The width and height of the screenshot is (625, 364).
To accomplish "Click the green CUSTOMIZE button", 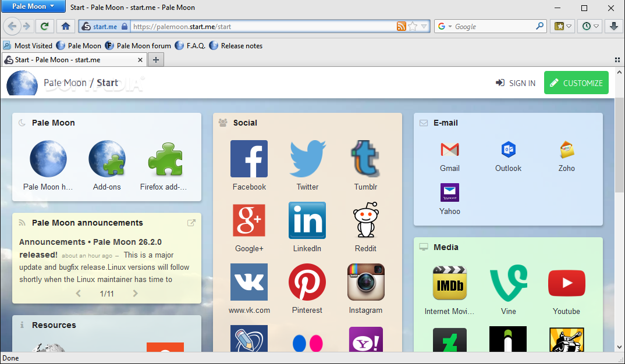I will tap(576, 83).
